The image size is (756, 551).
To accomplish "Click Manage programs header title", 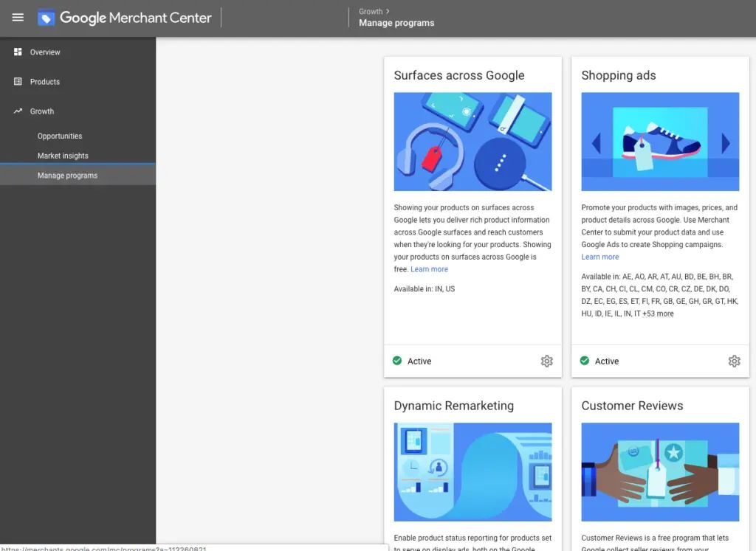I will tap(396, 23).
